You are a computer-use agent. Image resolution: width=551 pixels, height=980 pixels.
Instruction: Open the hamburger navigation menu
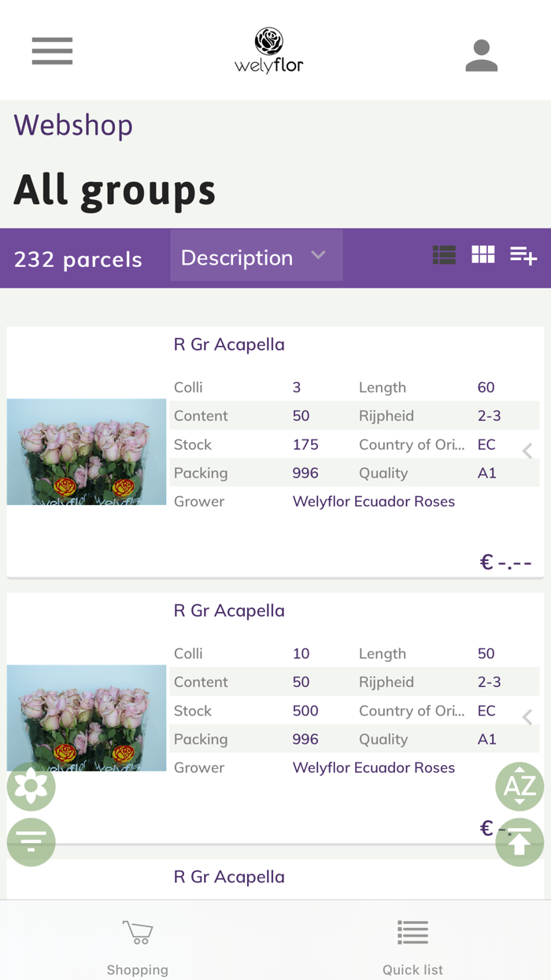pyautogui.click(x=52, y=50)
